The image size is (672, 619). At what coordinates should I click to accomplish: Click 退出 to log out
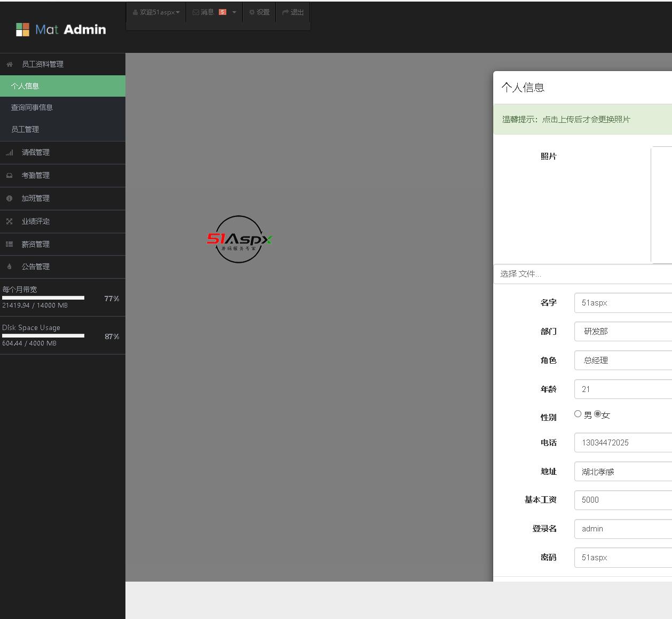293,12
